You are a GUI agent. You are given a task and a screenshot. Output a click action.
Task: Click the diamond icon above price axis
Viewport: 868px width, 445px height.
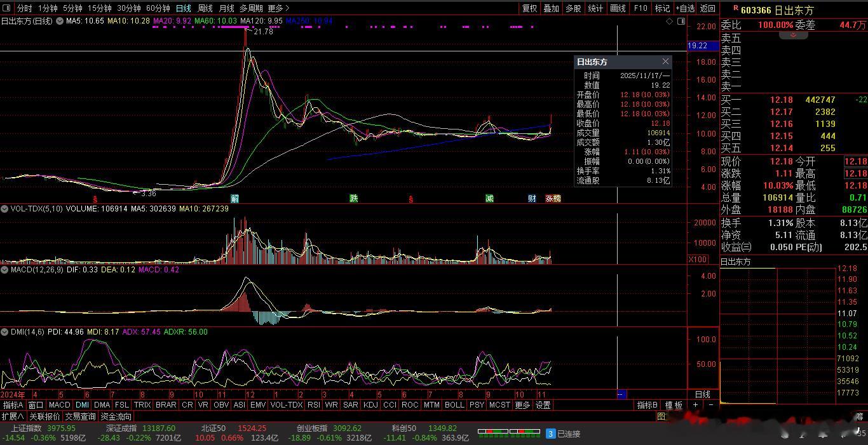pyautogui.click(x=670, y=21)
